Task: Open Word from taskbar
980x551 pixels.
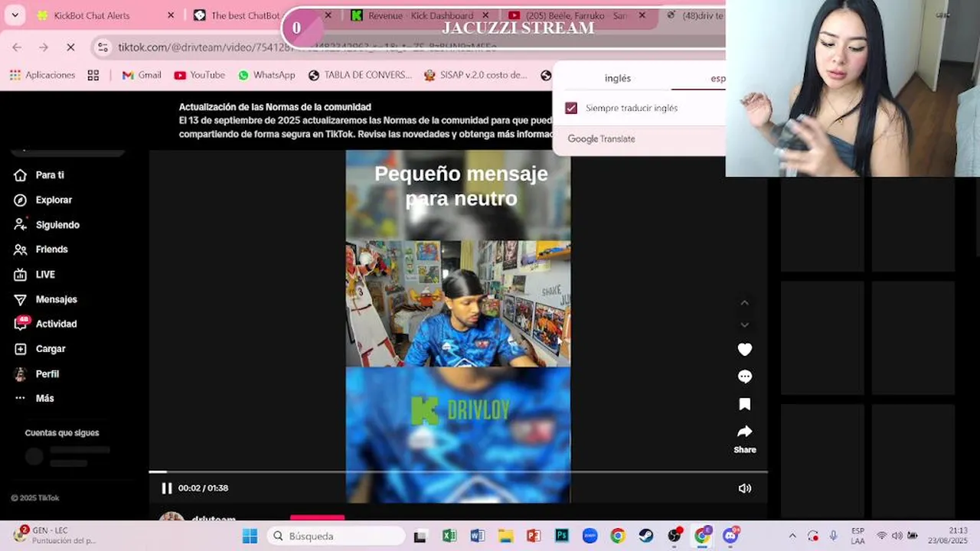Action: click(x=477, y=536)
